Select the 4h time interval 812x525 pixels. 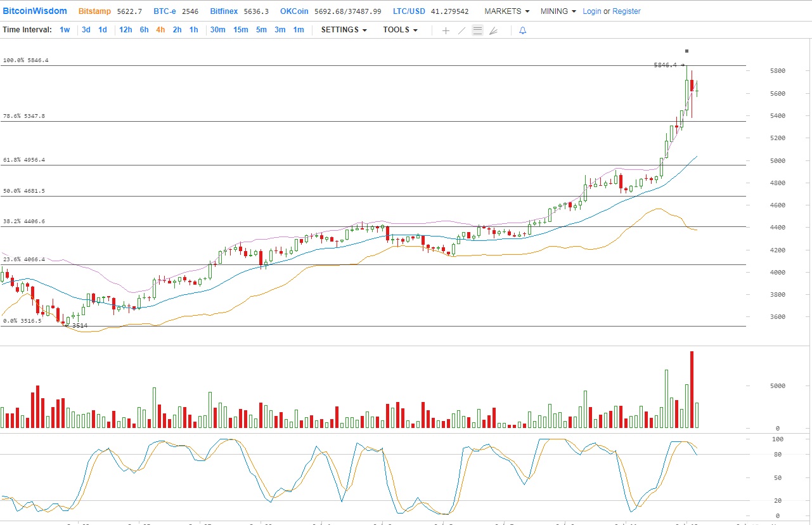[160, 30]
